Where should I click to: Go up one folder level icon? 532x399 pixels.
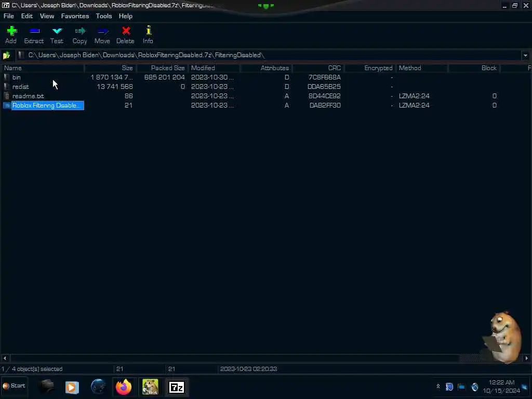(6, 55)
